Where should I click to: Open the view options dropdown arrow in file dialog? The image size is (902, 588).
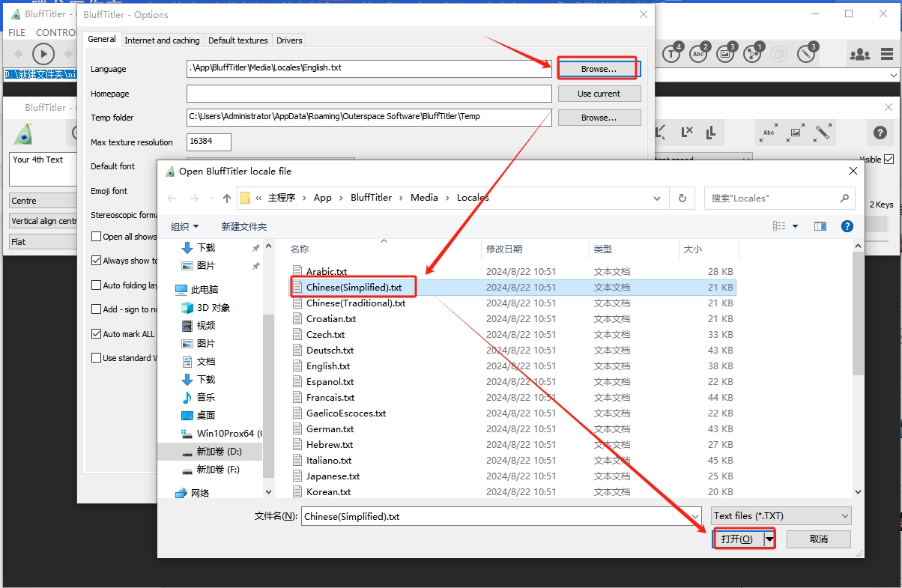tap(796, 226)
